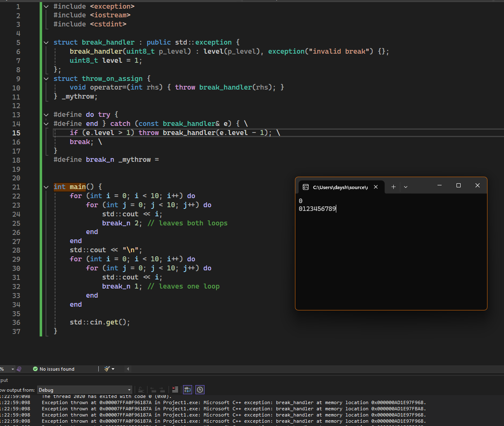Select the C:\Users\daysh\source console tab
Image resolution: width=504 pixels, height=426 pixels.
point(341,187)
